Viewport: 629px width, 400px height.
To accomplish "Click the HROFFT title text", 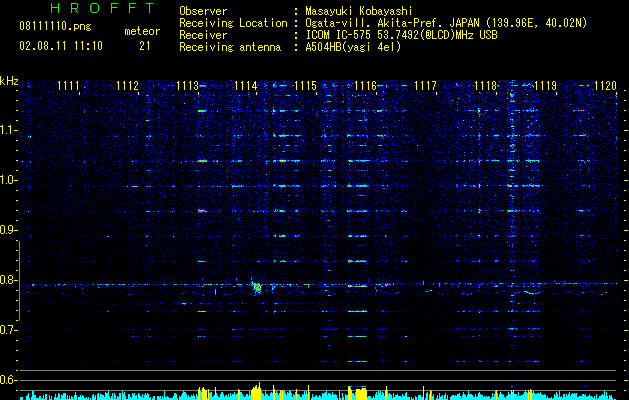I will 102,8.
